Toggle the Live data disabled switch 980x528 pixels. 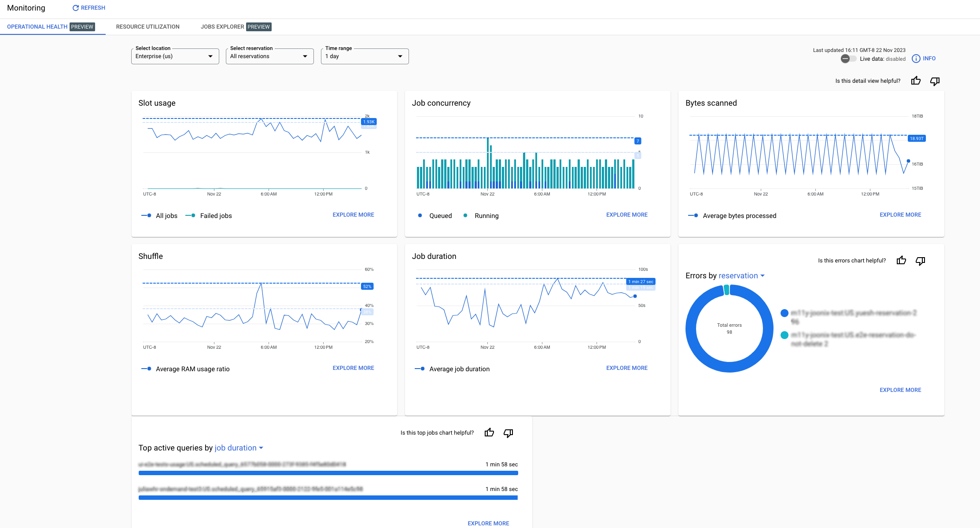(845, 59)
